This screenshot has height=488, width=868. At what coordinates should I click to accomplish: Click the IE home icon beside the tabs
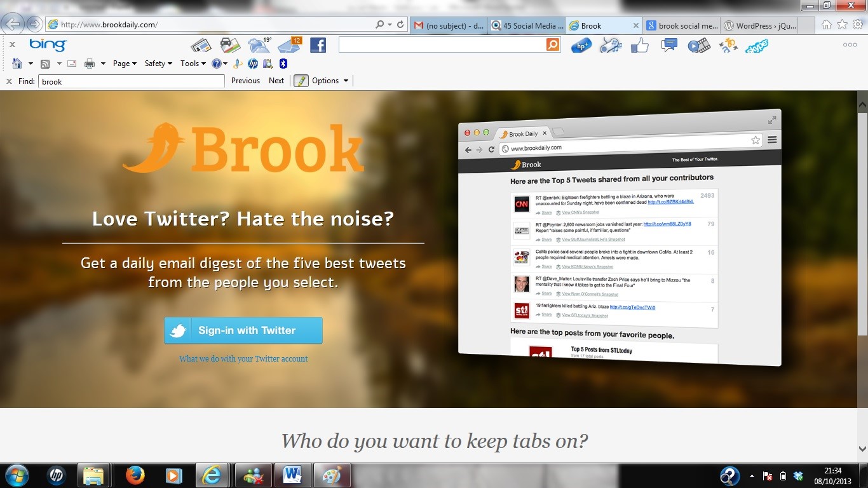tap(826, 24)
